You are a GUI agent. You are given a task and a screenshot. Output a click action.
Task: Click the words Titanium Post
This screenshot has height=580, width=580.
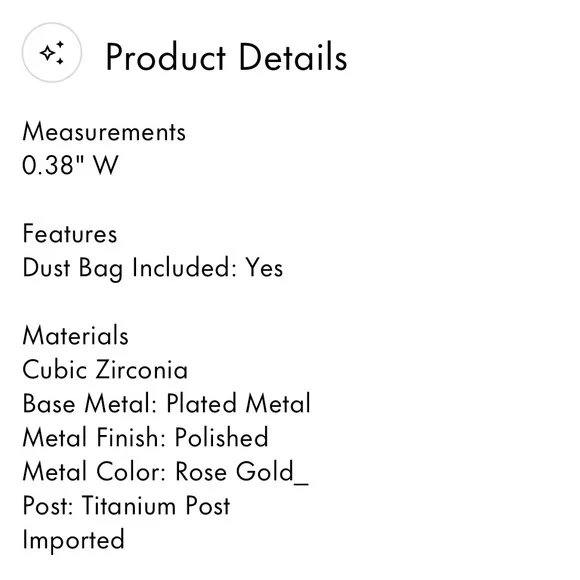click(x=156, y=505)
